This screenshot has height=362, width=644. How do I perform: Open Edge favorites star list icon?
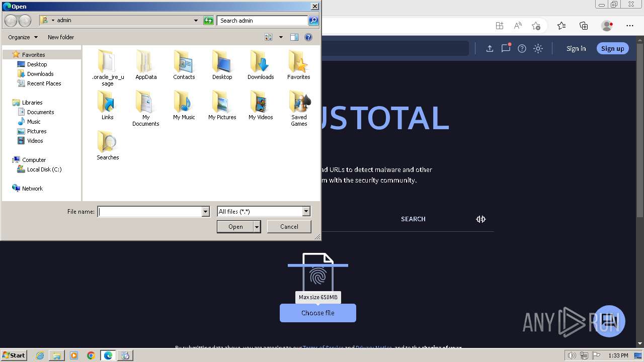coord(561,26)
